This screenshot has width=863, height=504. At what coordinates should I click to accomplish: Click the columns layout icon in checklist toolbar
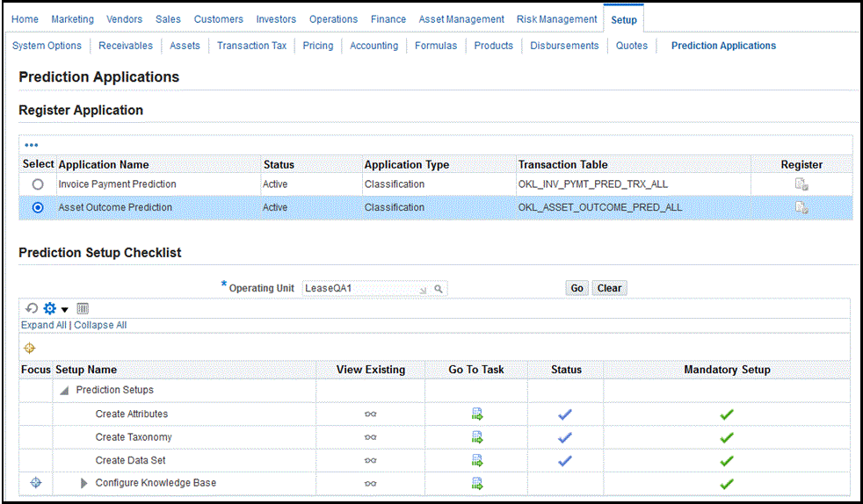(83, 308)
